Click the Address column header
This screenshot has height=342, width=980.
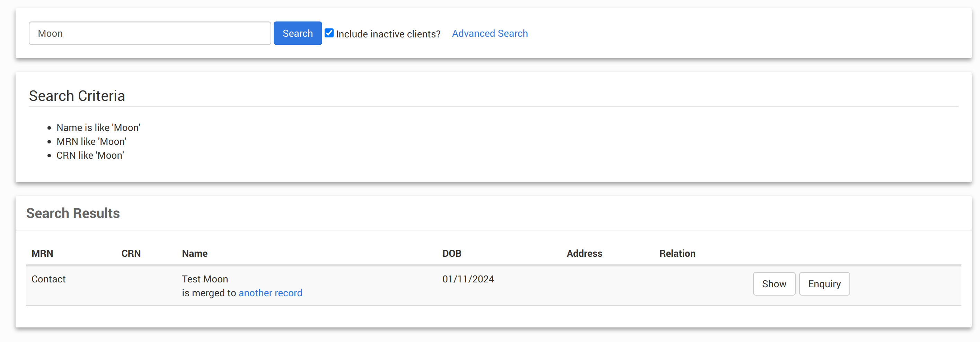pyautogui.click(x=584, y=253)
